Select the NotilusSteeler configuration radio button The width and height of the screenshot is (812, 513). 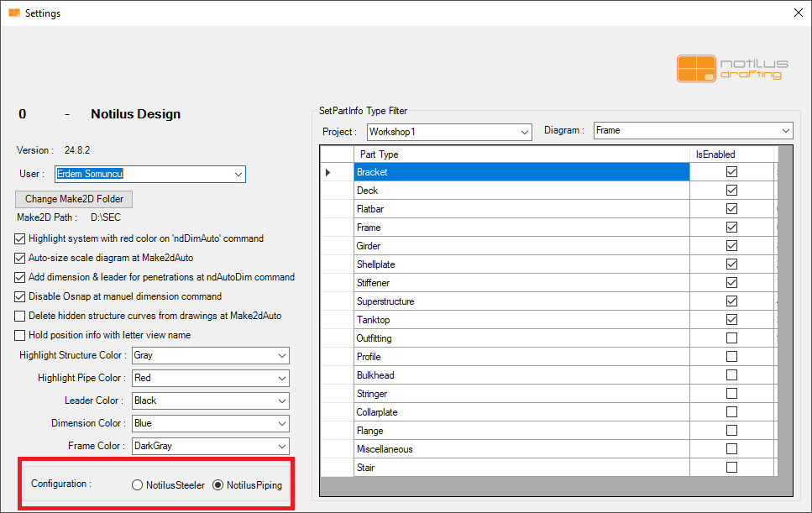(137, 485)
